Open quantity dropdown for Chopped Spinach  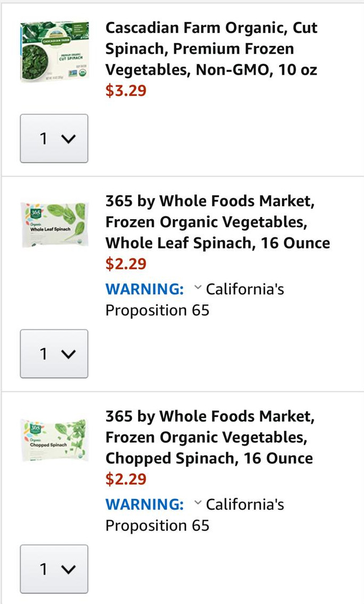coord(54,569)
